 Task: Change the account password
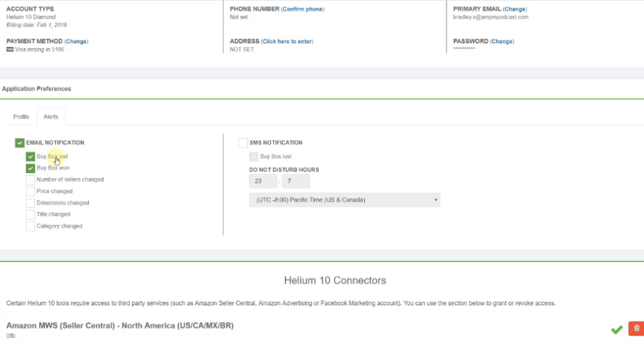pos(502,41)
